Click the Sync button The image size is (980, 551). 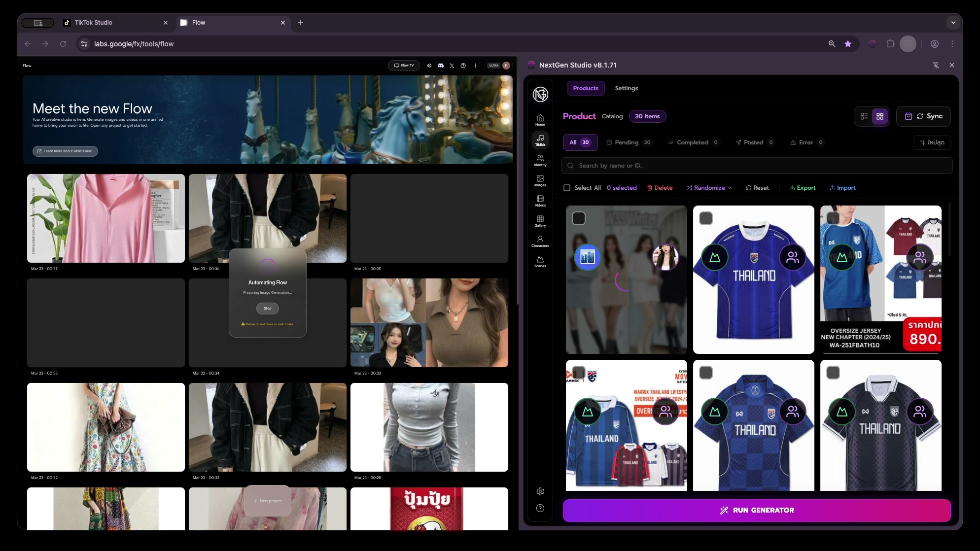923,116
